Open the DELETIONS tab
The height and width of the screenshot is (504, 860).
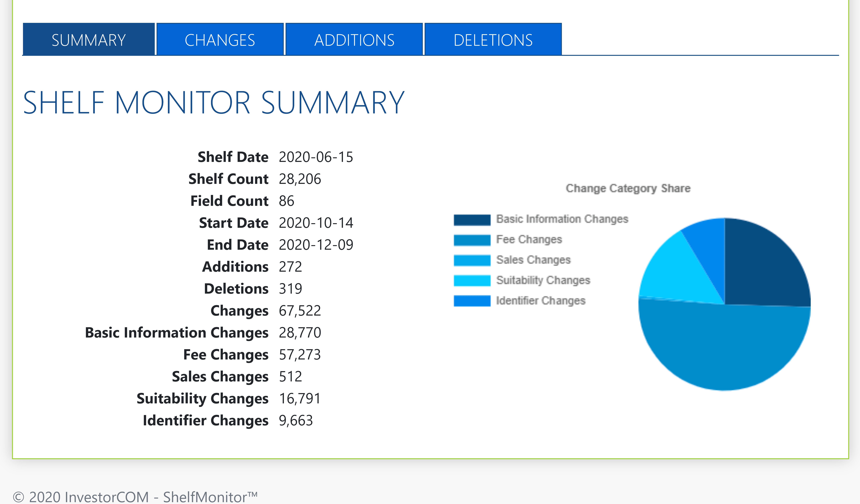click(x=493, y=39)
